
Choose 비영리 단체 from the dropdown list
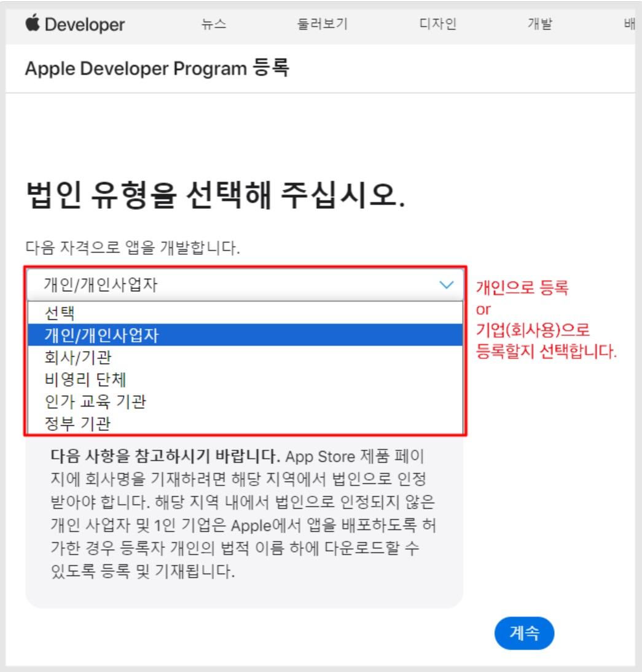245,379
